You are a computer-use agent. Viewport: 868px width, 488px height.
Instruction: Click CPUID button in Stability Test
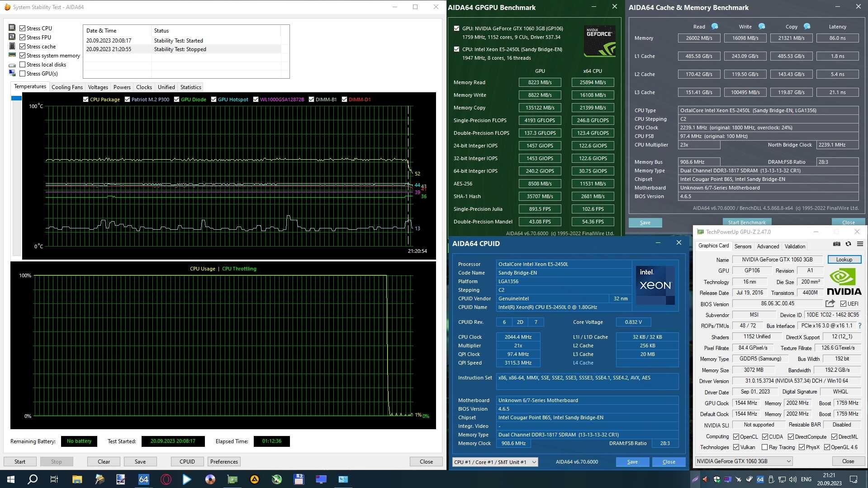(x=187, y=462)
